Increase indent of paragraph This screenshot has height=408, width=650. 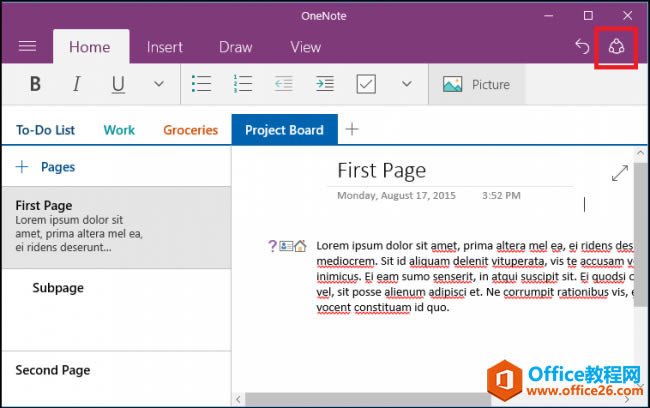tap(325, 84)
